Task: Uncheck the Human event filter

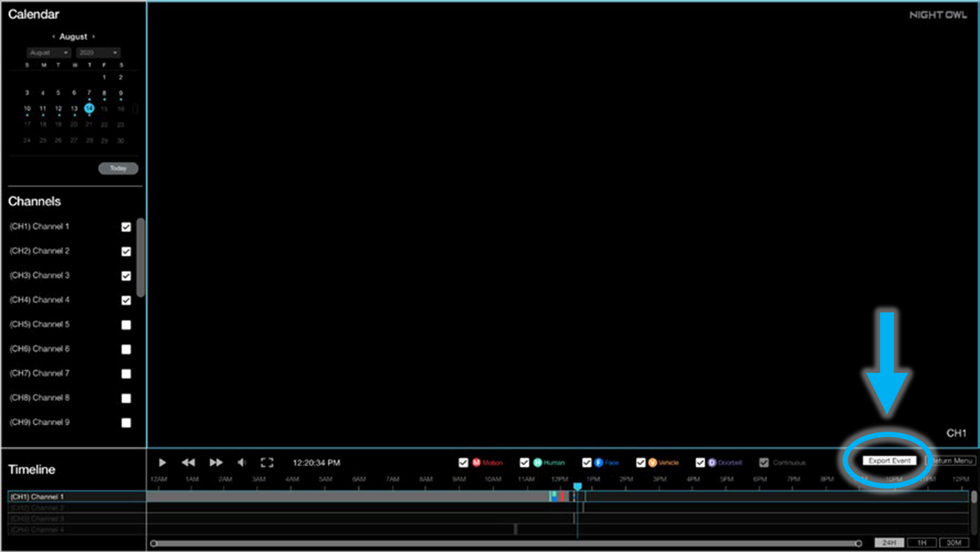Action: pyautogui.click(x=525, y=462)
